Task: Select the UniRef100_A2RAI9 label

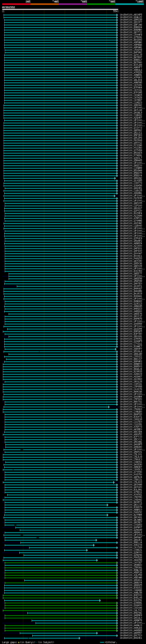Action: coord(131,374)
